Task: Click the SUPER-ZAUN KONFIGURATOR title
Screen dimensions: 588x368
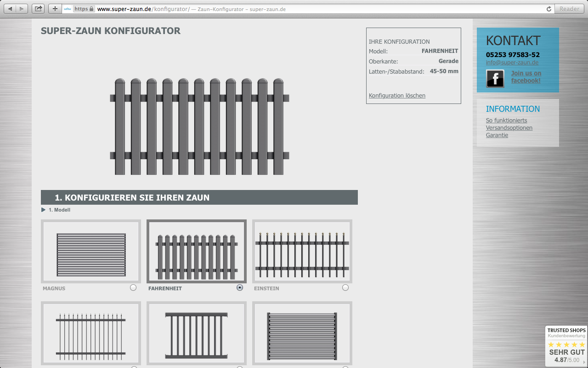Action: click(111, 31)
